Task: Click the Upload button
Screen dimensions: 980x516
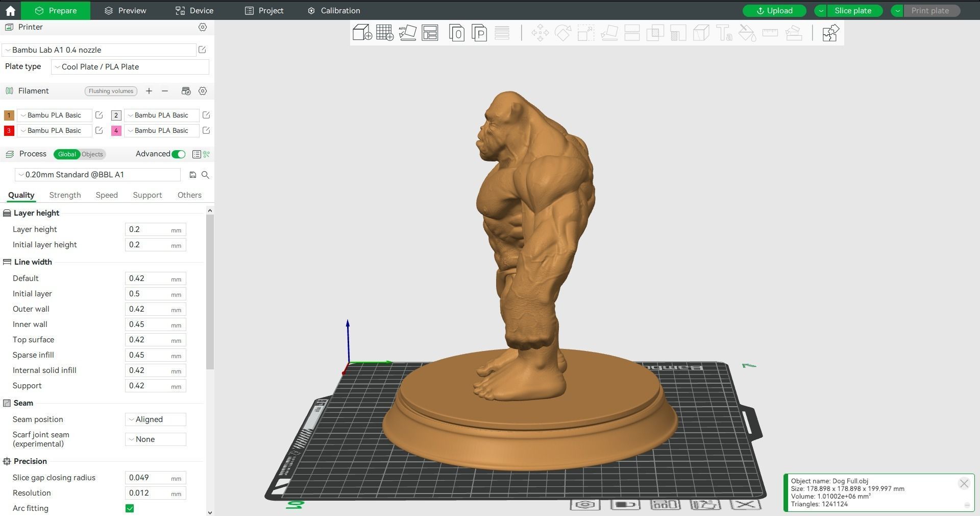Action: pyautogui.click(x=774, y=11)
